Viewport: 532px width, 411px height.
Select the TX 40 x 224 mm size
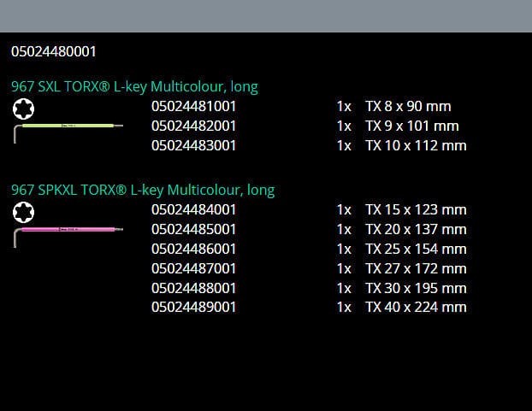click(416, 307)
